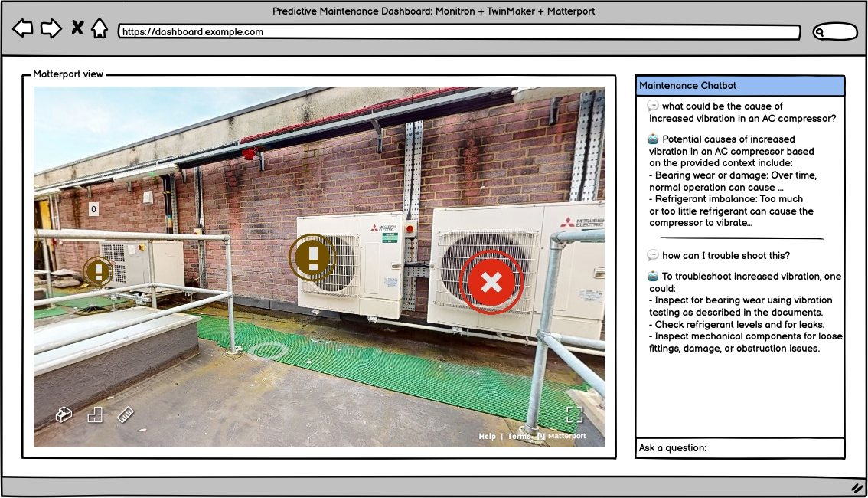
Task: Click the user speech icon on the vibration cause question
Action: [653, 105]
